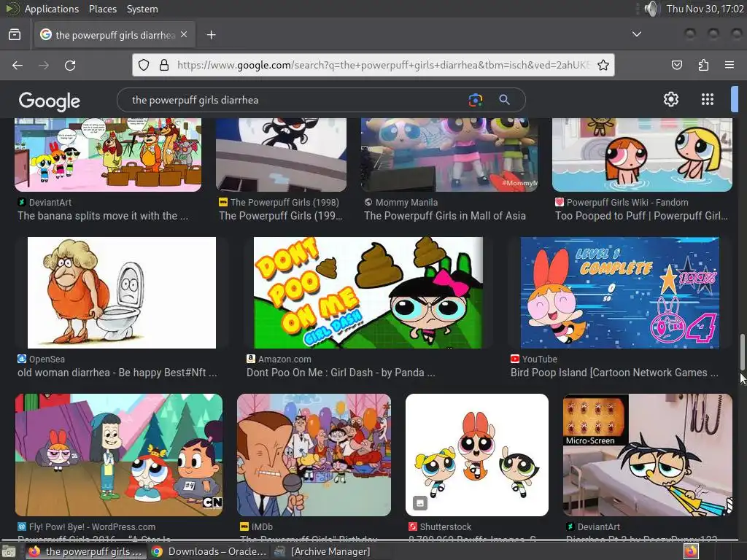Click The Powerpuff Girls in Mall of Asia link

tap(445, 216)
